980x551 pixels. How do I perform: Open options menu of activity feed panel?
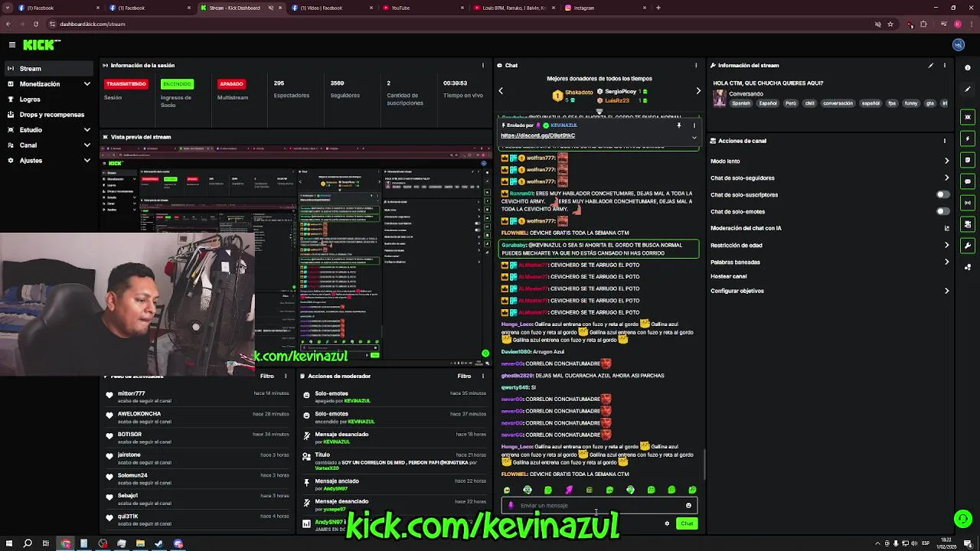(x=286, y=376)
